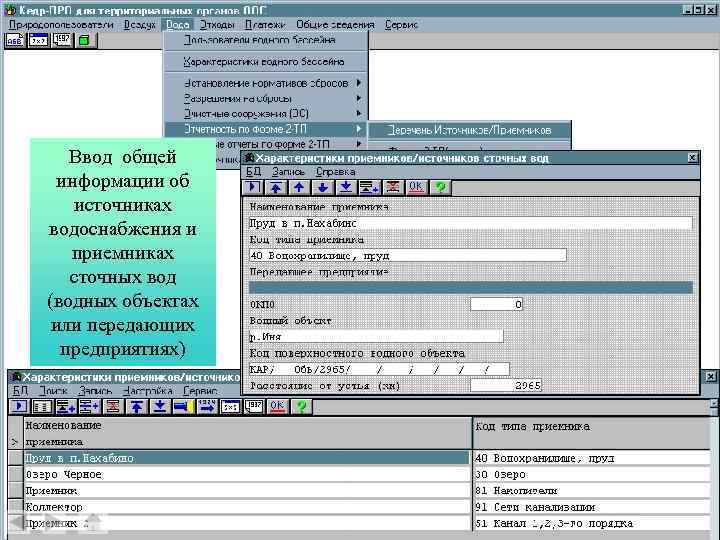Open the Природопользователи menu

point(61,25)
